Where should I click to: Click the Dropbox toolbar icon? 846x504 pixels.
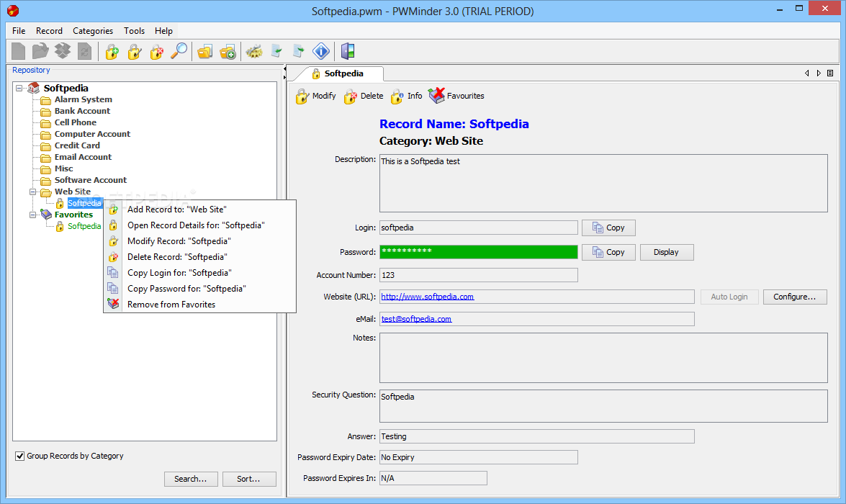pos(63,51)
